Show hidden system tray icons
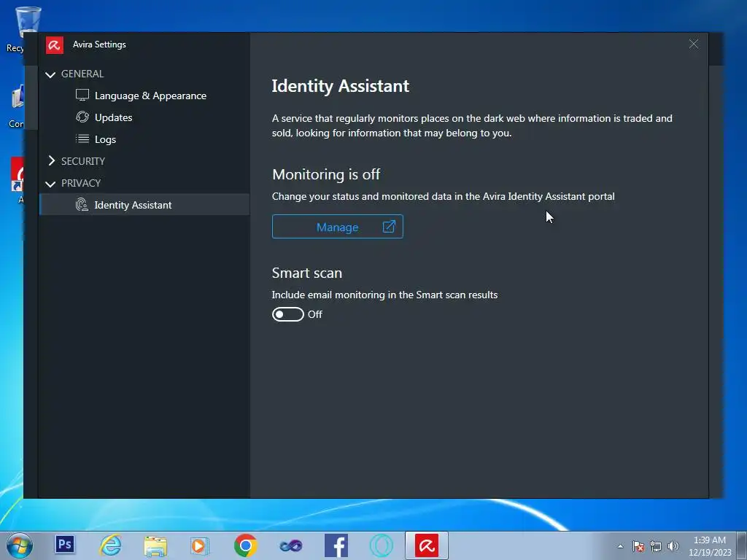The height and width of the screenshot is (560, 747). [620, 546]
